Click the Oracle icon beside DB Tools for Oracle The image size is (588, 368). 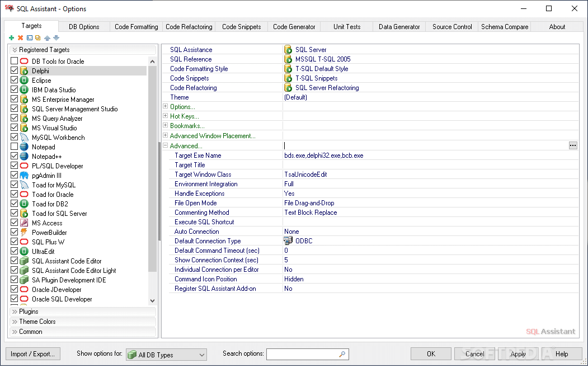24,61
